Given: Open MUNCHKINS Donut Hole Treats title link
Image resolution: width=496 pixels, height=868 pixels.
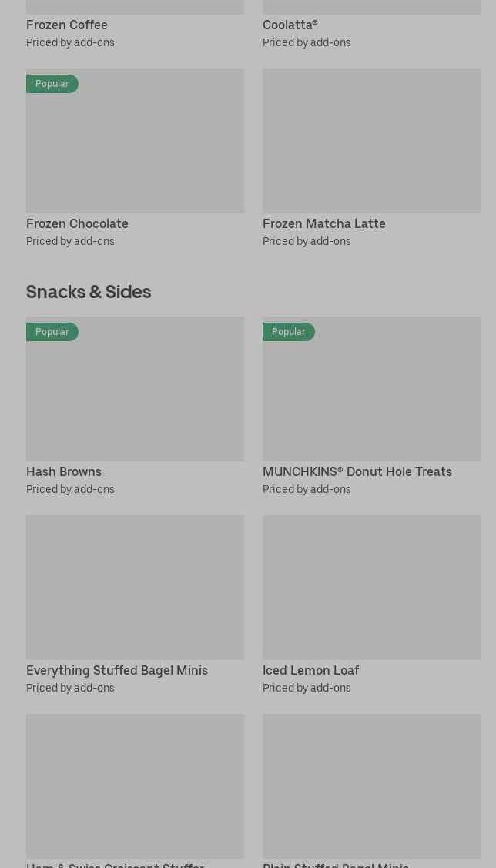Looking at the screenshot, I should coord(357,471).
